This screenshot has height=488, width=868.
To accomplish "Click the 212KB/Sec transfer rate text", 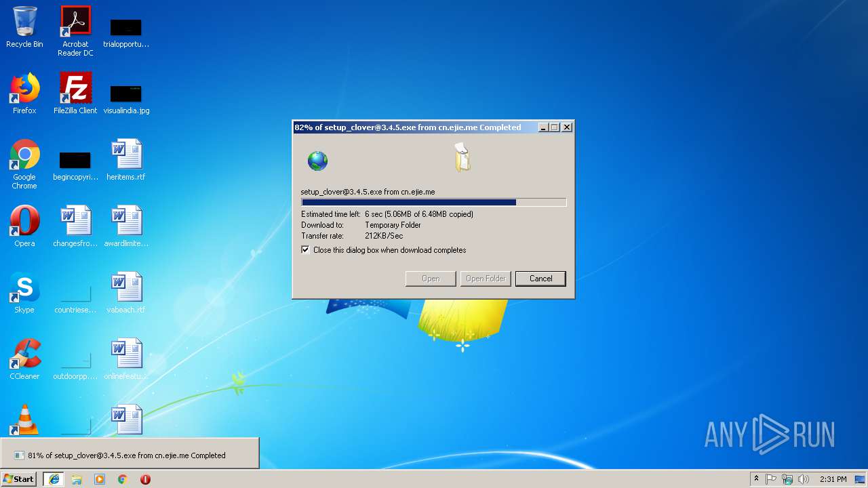I will click(384, 236).
